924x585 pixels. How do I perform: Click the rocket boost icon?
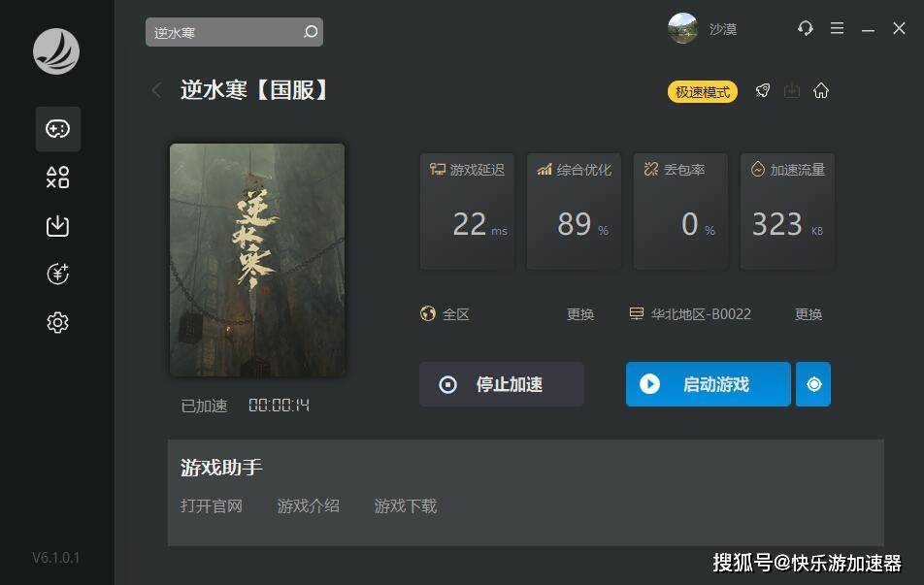click(763, 91)
